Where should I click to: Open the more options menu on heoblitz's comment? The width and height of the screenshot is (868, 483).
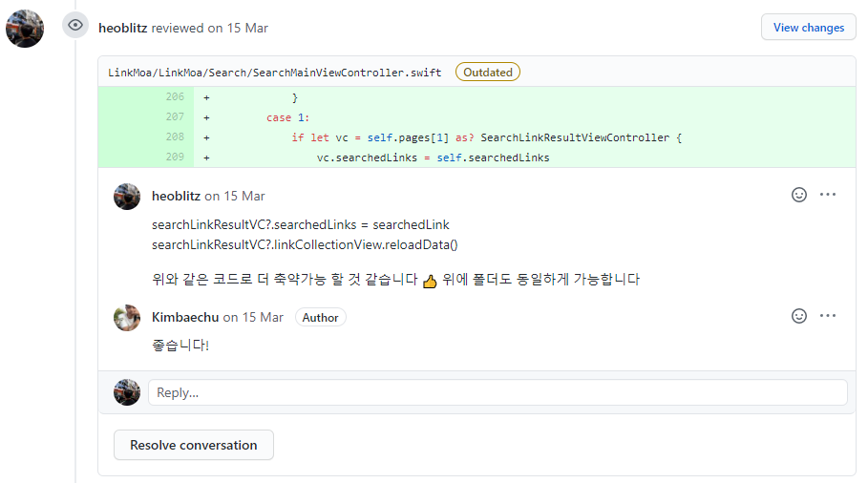point(828,194)
